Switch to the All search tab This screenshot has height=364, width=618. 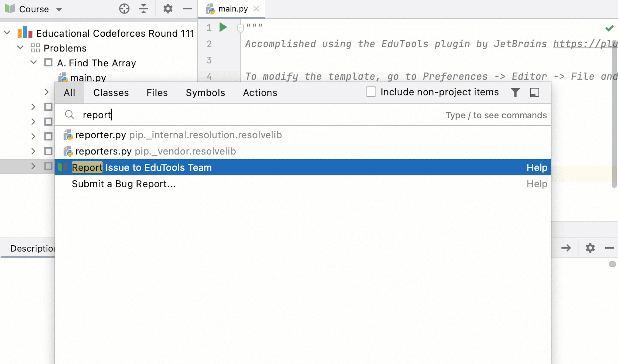click(x=69, y=92)
